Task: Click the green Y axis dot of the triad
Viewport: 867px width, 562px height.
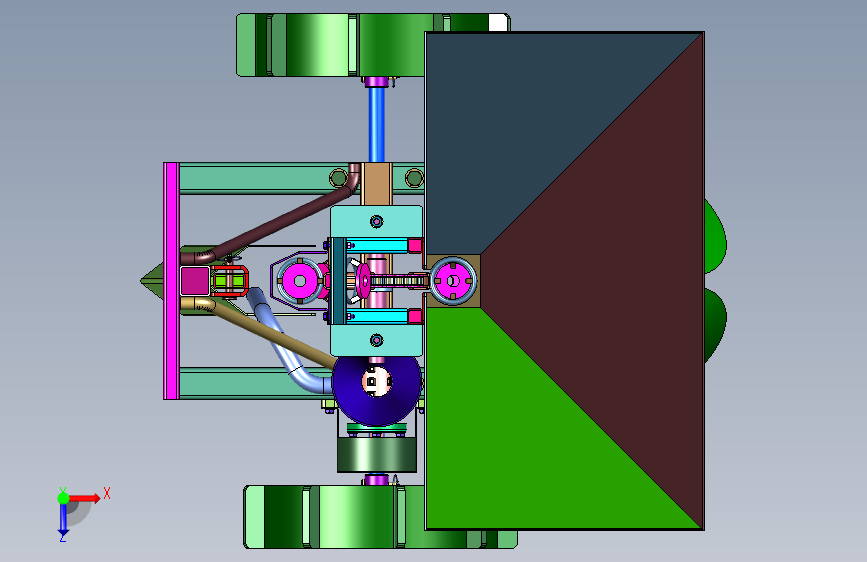Action: [x=63, y=498]
